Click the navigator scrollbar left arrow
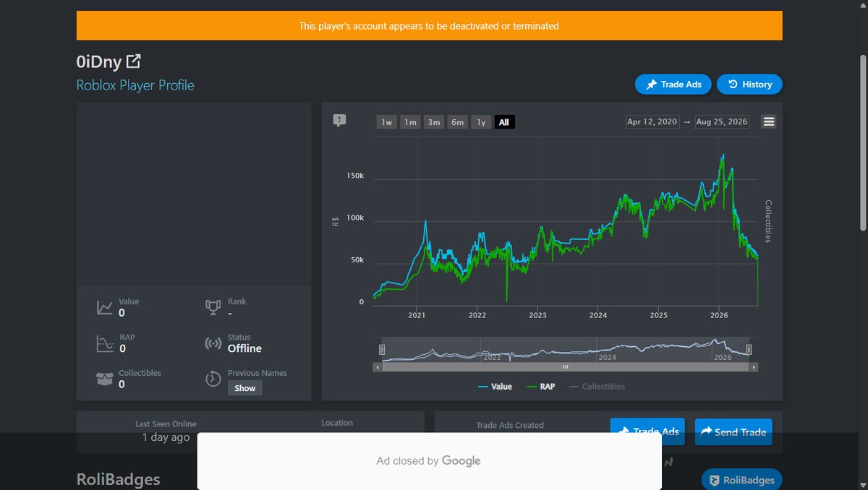868x490 pixels. click(378, 367)
